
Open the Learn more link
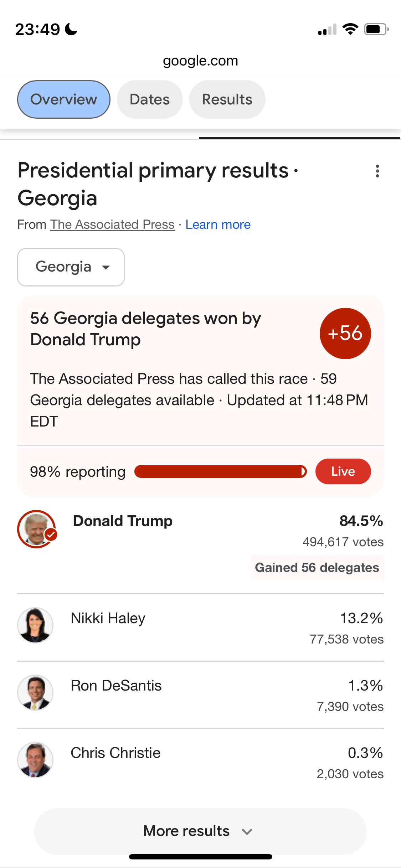[x=218, y=224]
